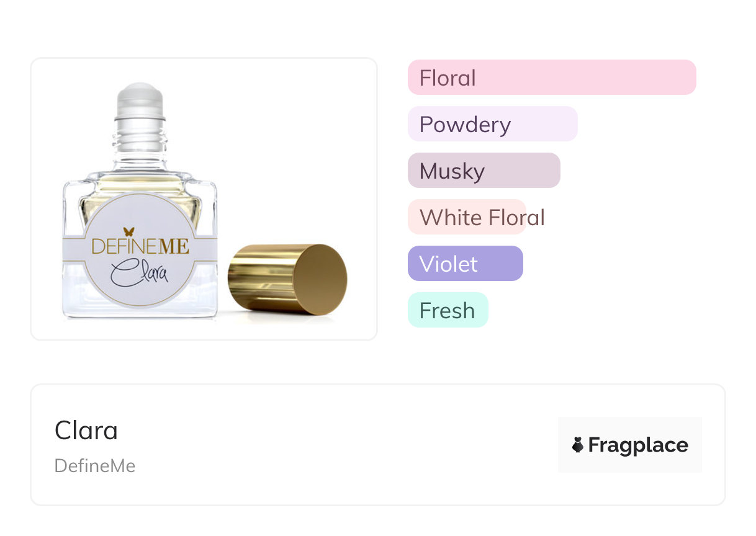Open the Clara fragrance title

tap(86, 431)
